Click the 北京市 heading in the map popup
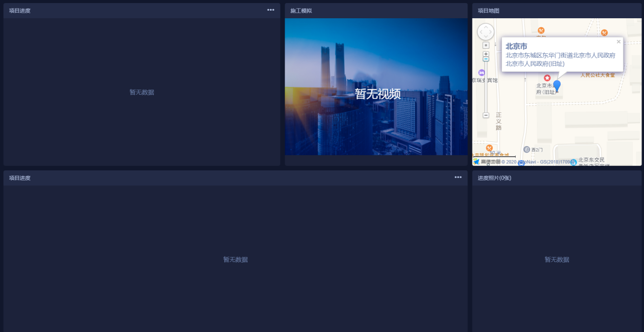 click(x=516, y=46)
